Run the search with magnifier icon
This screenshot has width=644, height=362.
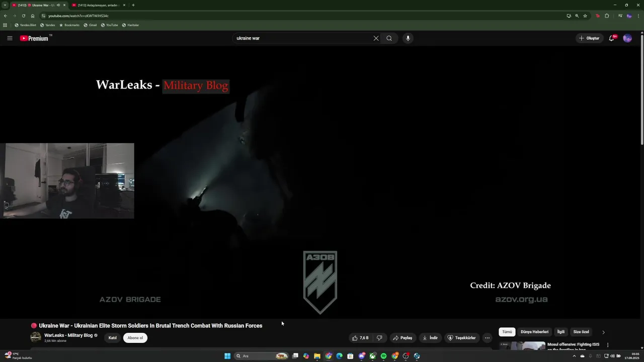[x=389, y=38]
